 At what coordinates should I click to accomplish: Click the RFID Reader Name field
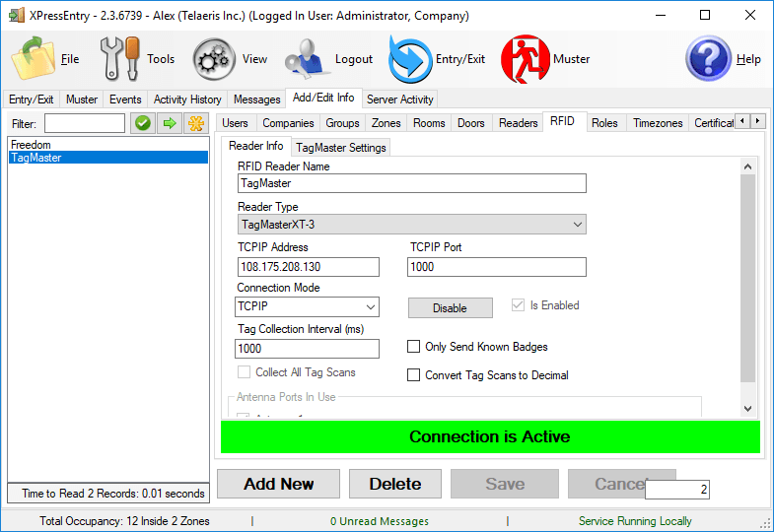tap(412, 183)
